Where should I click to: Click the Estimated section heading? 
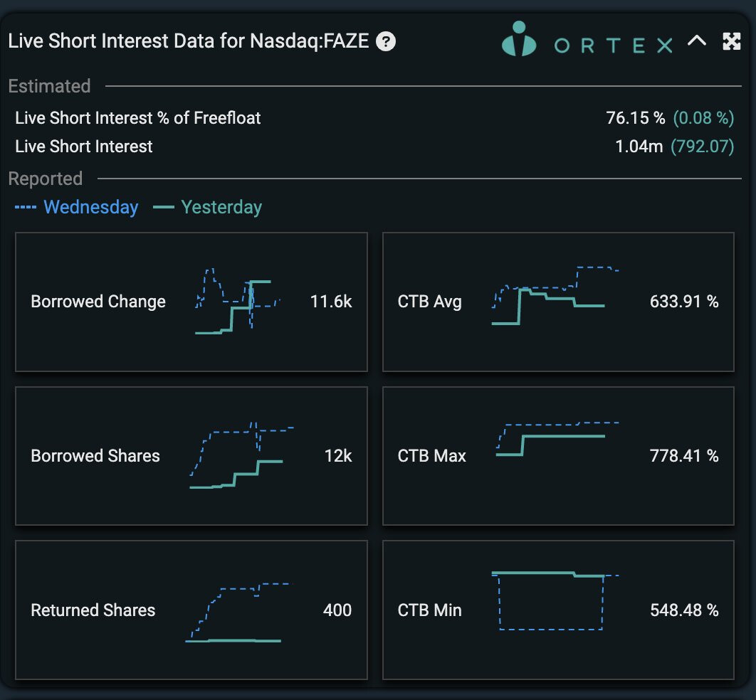[49, 86]
